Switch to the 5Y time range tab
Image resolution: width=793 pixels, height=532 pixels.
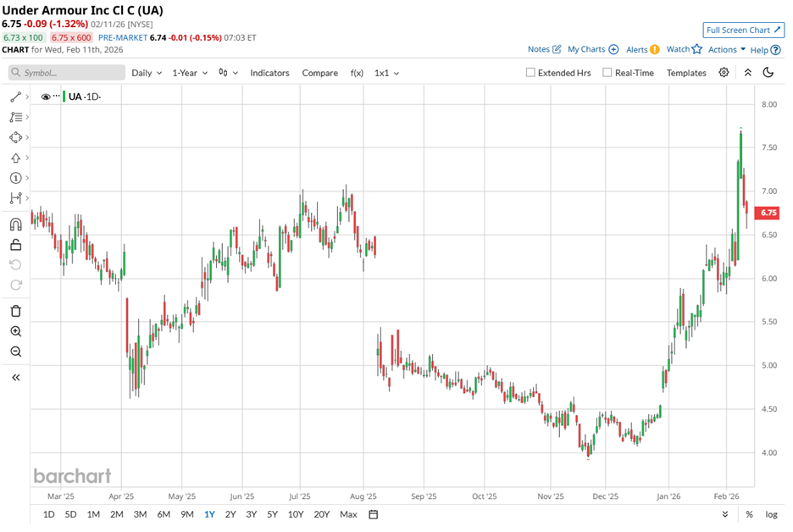(x=271, y=514)
